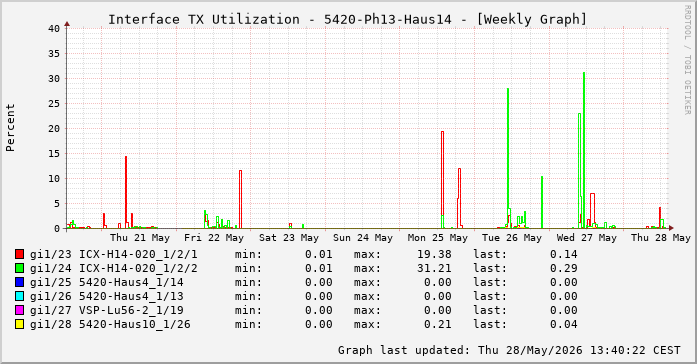
Task: Click the y-axis value 30
Action: pos(54,79)
